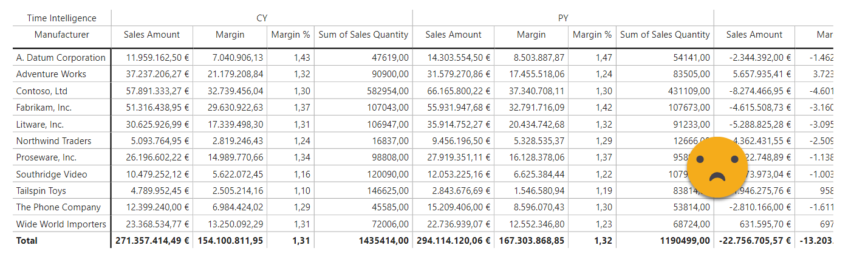Screen dimensions: 868x262
Task: Select the Adventure Works row label
Action: click(51, 74)
